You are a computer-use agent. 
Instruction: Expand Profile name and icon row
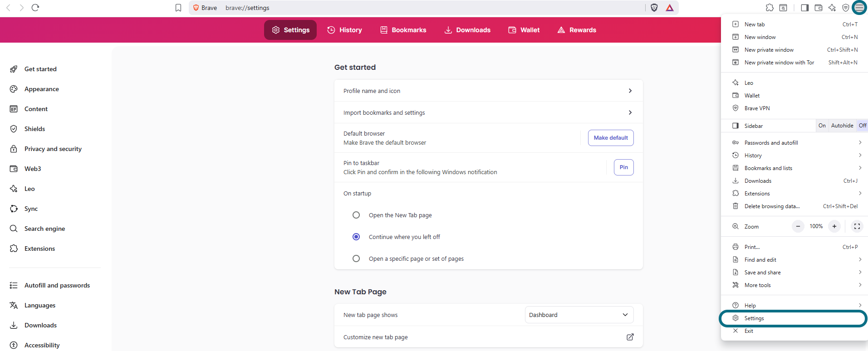488,91
